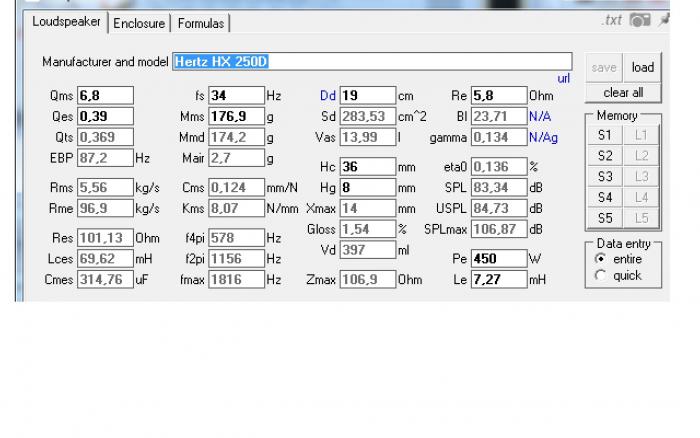Click the Mmd value field

[237, 137]
